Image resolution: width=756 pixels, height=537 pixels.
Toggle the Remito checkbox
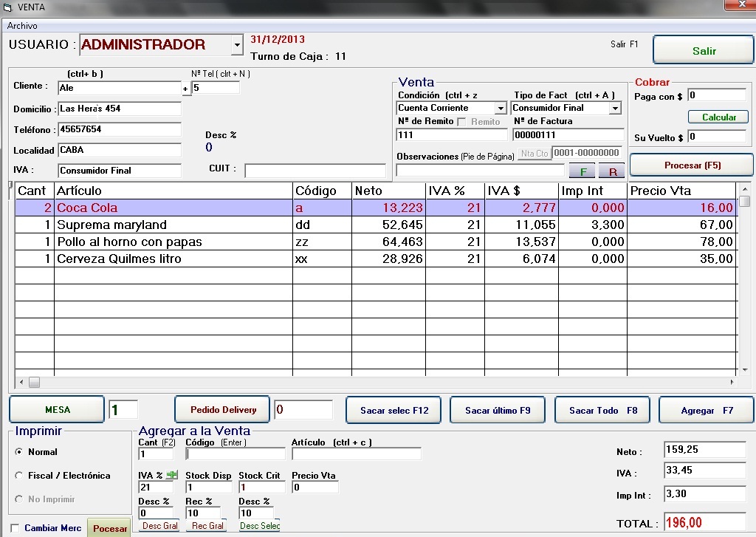pos(461,122)
